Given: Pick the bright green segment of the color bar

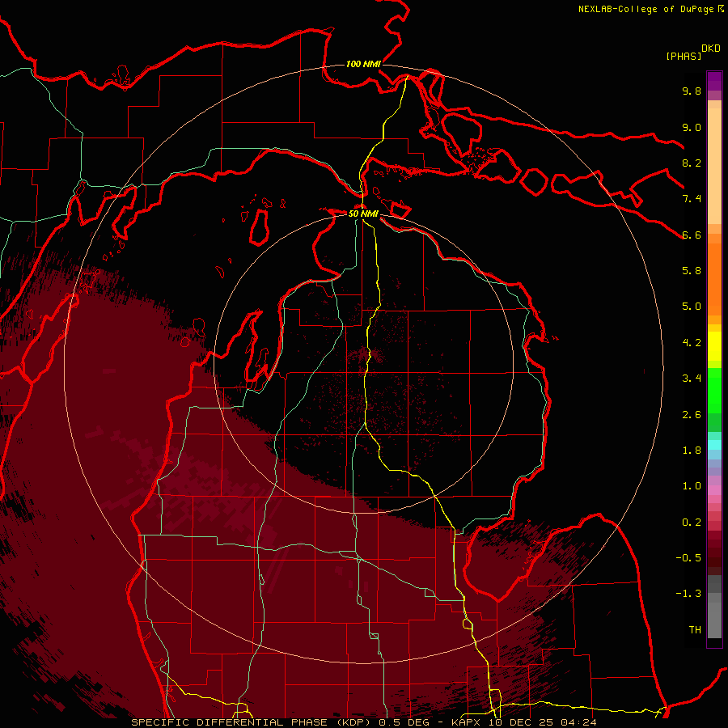Looking at the screenshot, I should [714, 391].
